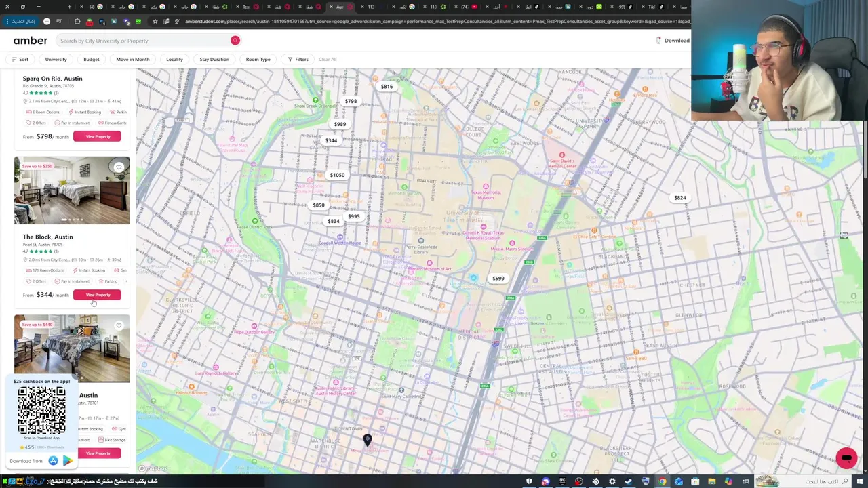Screen dimensions: 868x488
Task: View Property for Sparq On Rio
Action: 98,136
